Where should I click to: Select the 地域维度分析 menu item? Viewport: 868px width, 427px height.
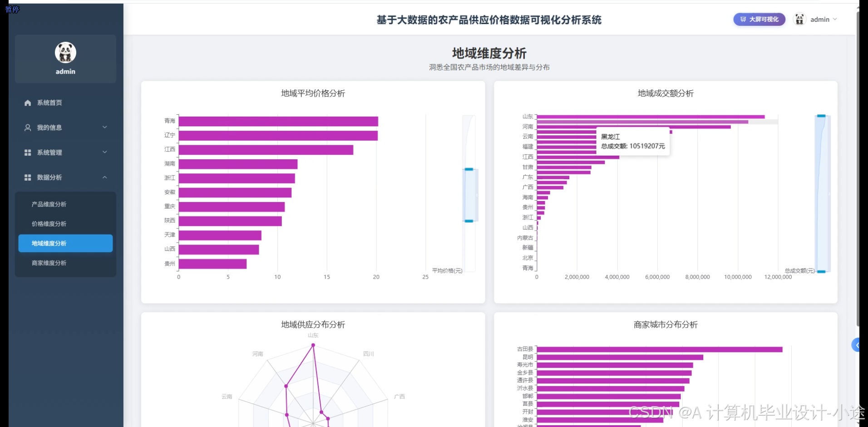[x=65, y=243]
